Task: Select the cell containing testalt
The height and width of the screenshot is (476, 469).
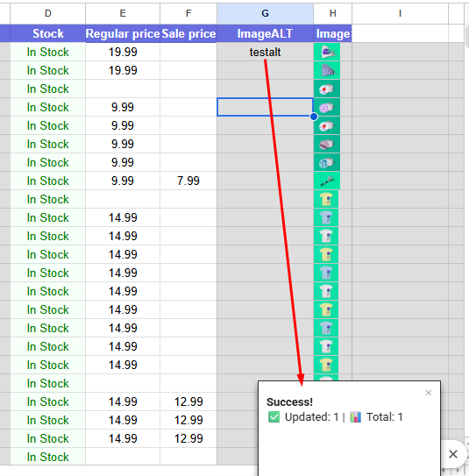Action: click(x=266, y=52)
